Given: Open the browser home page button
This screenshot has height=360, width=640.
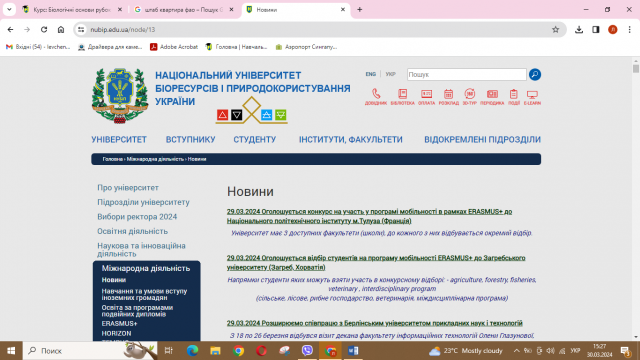Looking at the screenshot, I should [x=61, y=29].
